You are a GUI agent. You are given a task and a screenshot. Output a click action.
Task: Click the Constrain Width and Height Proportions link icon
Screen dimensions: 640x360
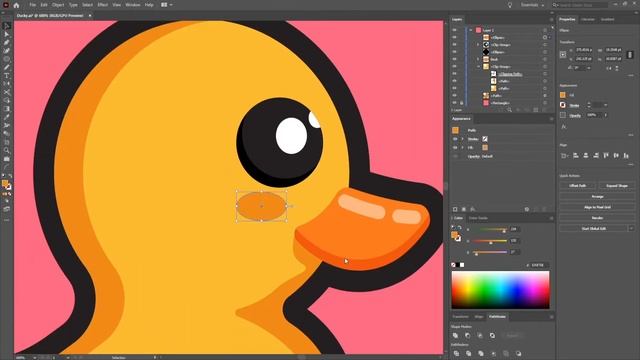(x=630, y=54)
